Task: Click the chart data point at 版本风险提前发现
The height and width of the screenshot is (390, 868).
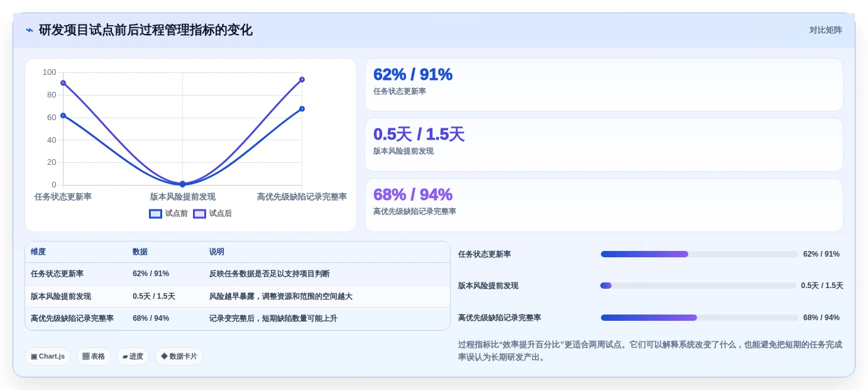Action: coord(182,184)
